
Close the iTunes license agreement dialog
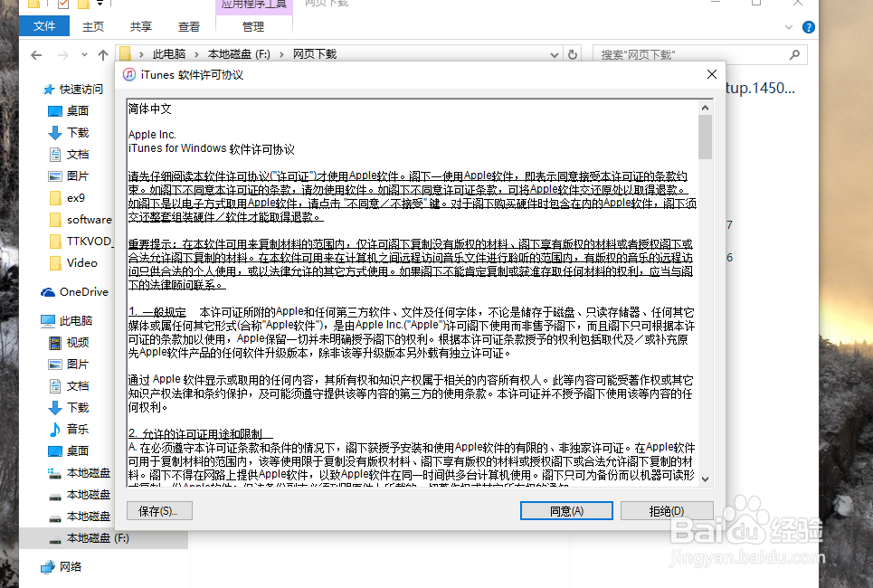[x=712, y=74]
